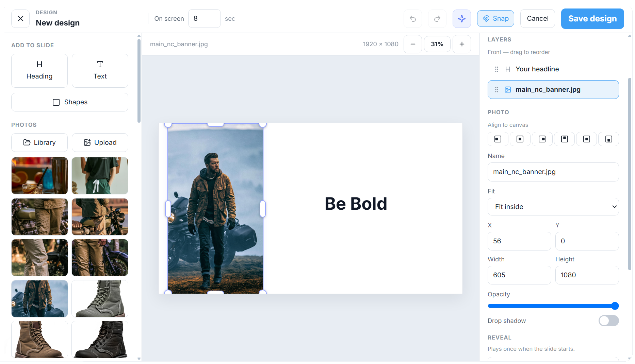Add a Text element to the slide

click(x=100, y=70)
